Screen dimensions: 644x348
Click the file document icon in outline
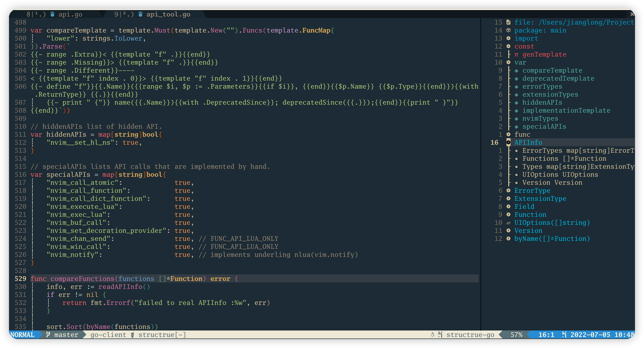pos(508,22)
